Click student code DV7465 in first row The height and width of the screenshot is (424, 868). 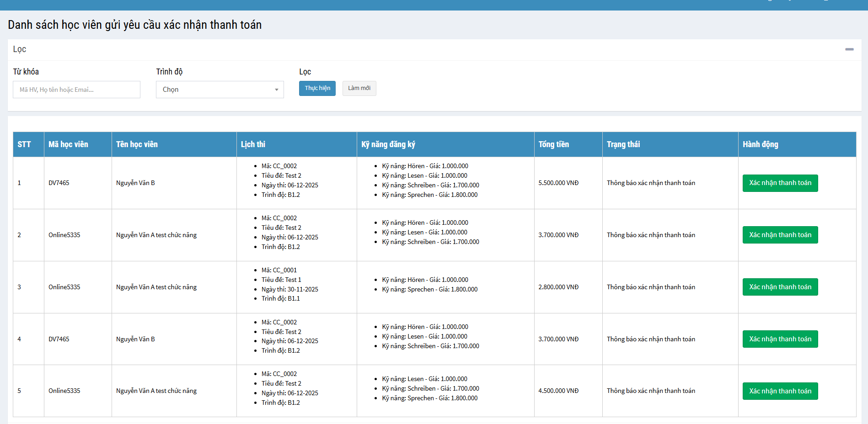coord(59,183)
